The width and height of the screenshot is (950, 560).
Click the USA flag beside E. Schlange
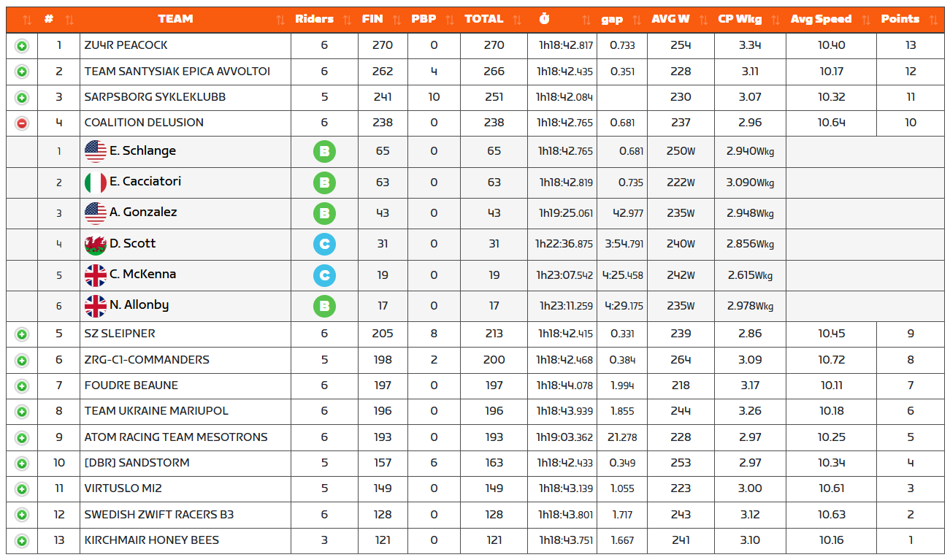[96, 152]
